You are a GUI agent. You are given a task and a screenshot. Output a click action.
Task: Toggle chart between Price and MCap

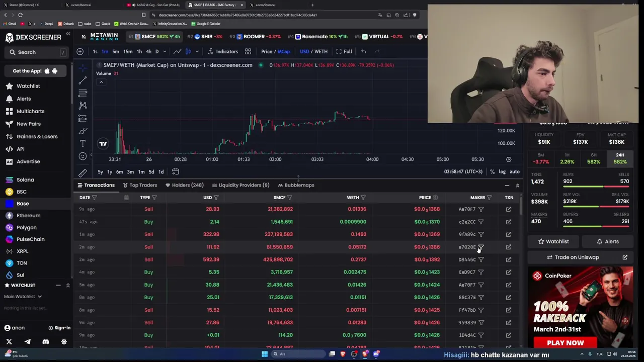[x=275, y=51]
